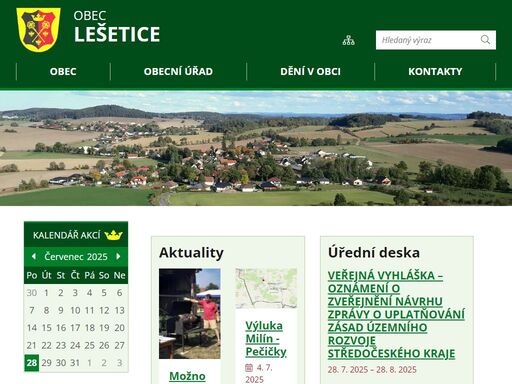
Task: Select day 22 in the calendar
Action: click(46, 345)
